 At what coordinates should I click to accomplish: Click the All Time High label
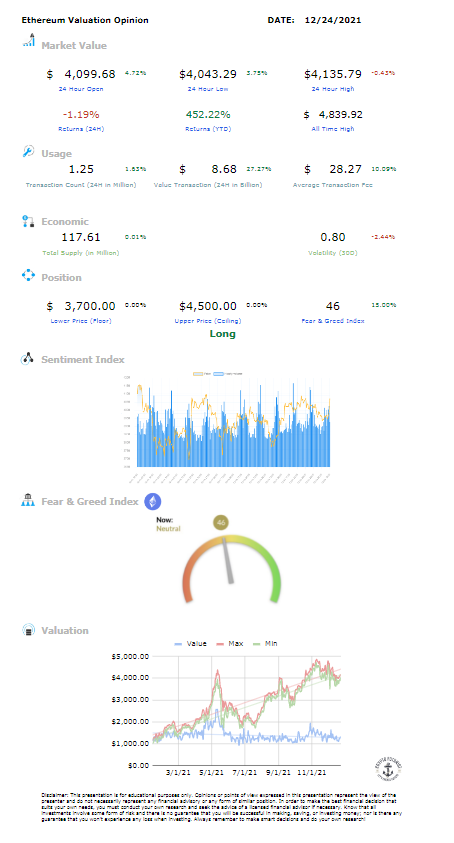pos(333,129)
